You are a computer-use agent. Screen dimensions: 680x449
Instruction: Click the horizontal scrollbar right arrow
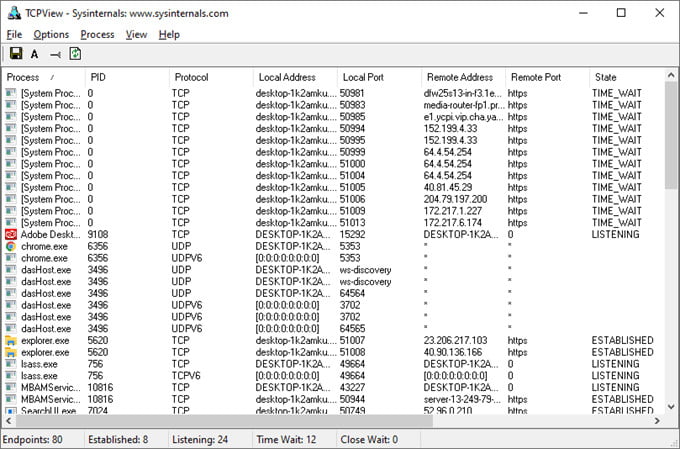click(x=658, y=420)
